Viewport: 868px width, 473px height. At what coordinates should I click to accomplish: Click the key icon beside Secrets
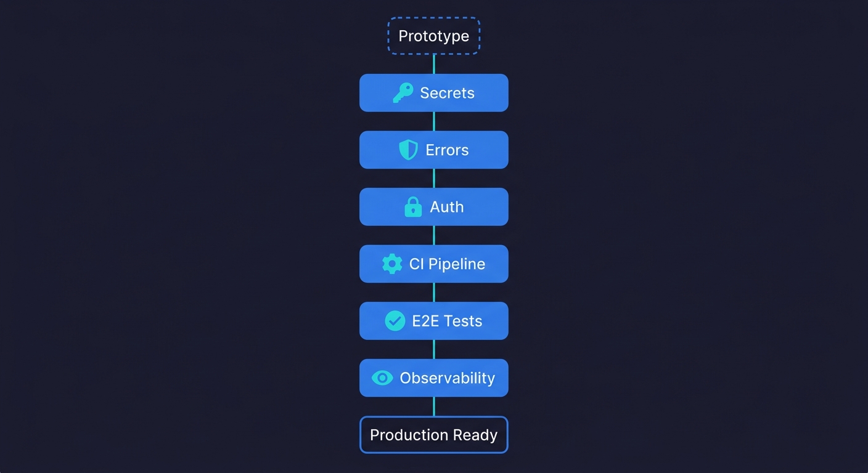tap(403, 93)
